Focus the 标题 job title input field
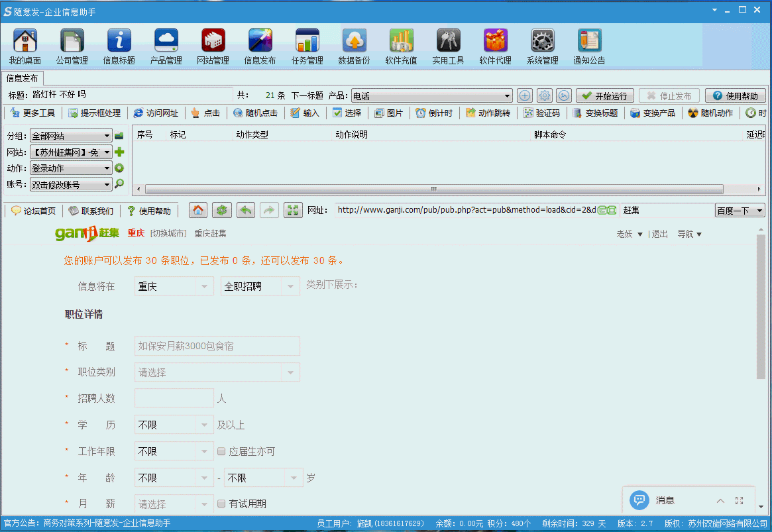Screen dimensions: 772x532 (217, 346)
